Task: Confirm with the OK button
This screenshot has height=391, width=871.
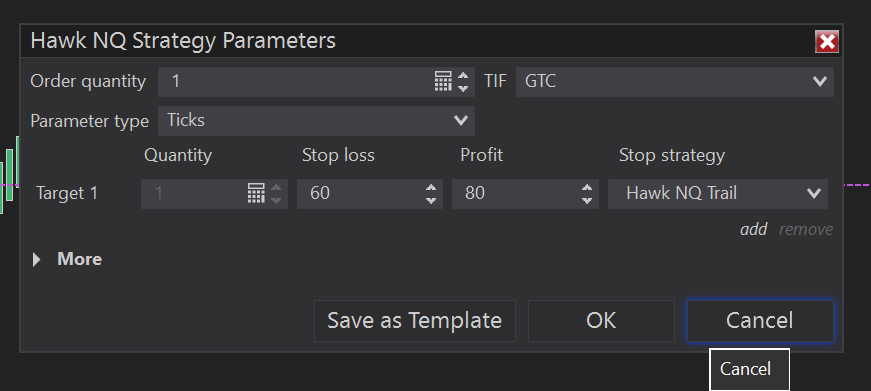Action: tap(601, 321)
